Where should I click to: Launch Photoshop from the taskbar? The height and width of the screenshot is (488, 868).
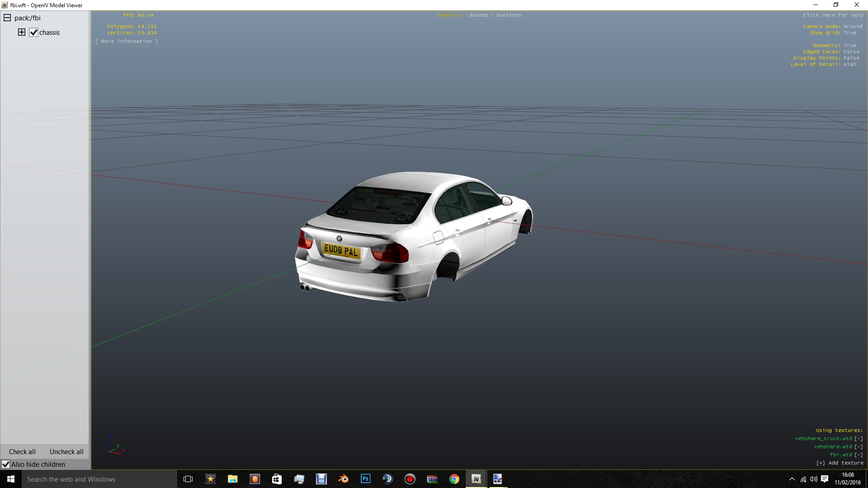[x=366, y=479]
